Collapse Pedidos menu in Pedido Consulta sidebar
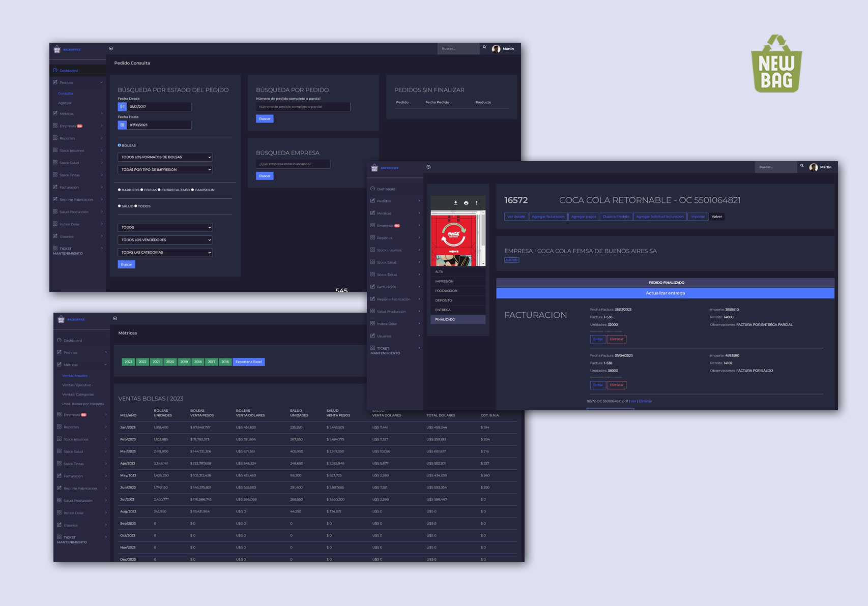The image size is (868, 606). pyautogui.click(x=102, y=82)
